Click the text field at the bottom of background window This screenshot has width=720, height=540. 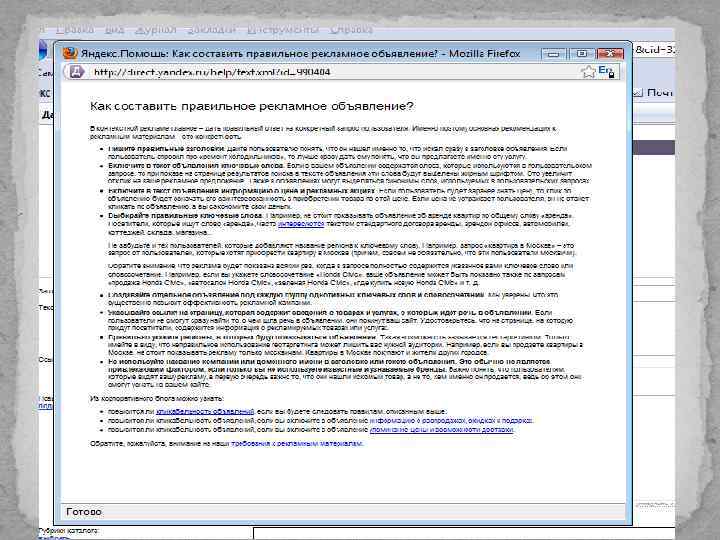coord(464,533)
